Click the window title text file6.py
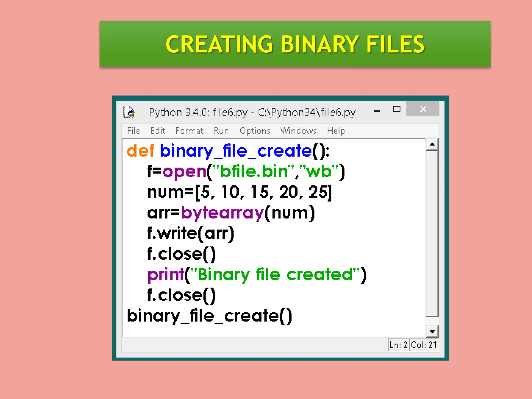The width and height of the screenshot is (532, 399). [252, 112]
